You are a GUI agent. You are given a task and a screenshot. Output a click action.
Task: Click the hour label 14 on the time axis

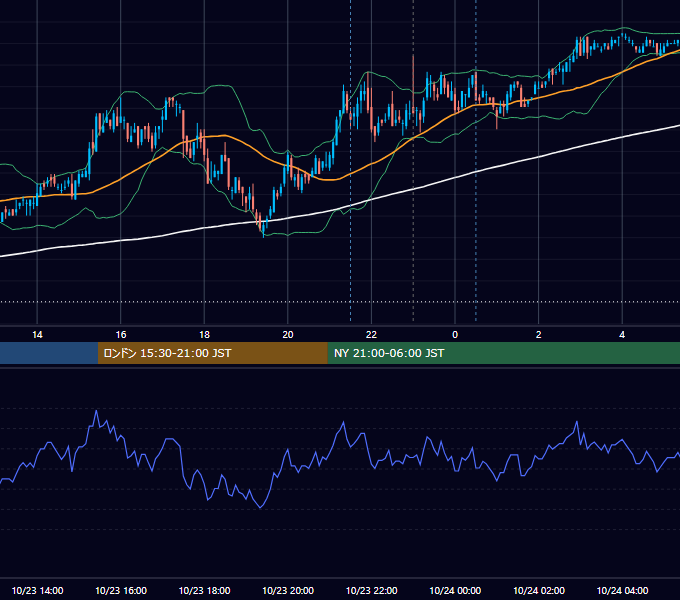click(x=37, y=335)
